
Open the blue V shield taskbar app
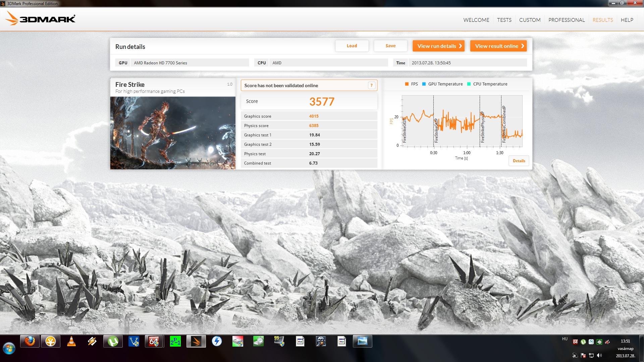(134, 341)
